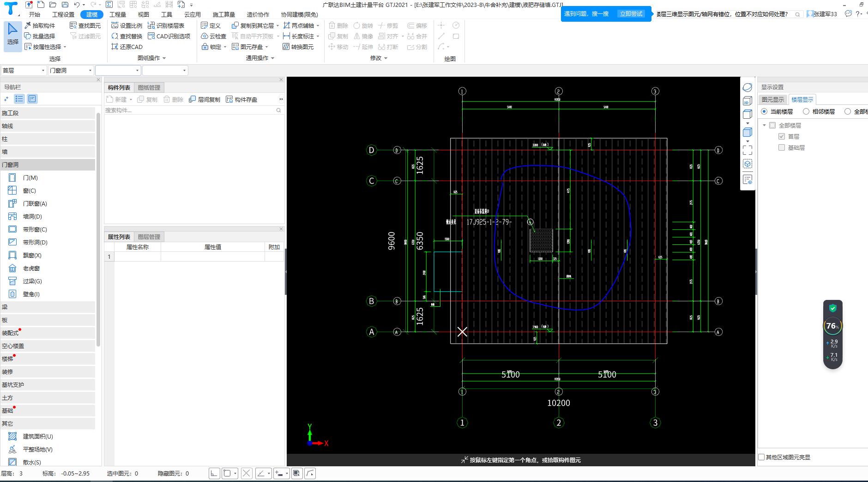Click the 批量选择 tool

click(x=40, y=36)
